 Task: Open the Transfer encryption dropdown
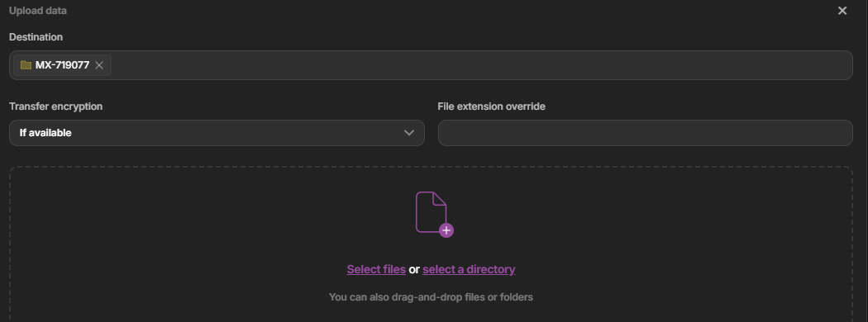[217, 133]
